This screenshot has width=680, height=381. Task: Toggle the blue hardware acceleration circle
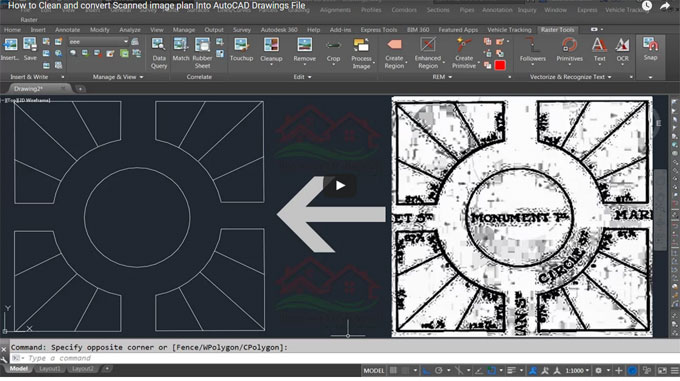point(633,371)
